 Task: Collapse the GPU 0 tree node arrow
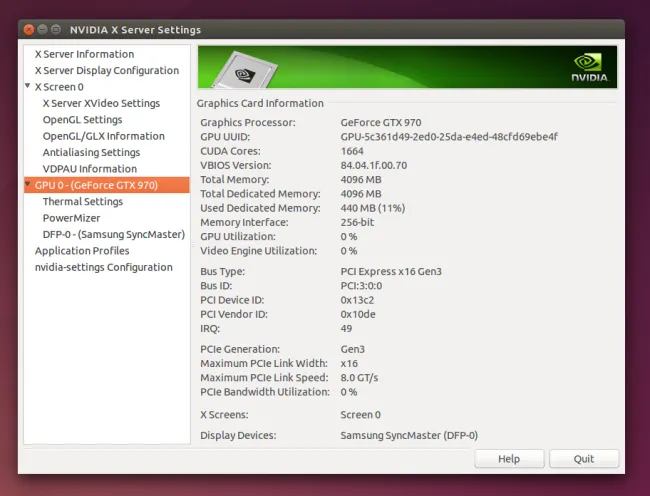[x=28, y=185]
